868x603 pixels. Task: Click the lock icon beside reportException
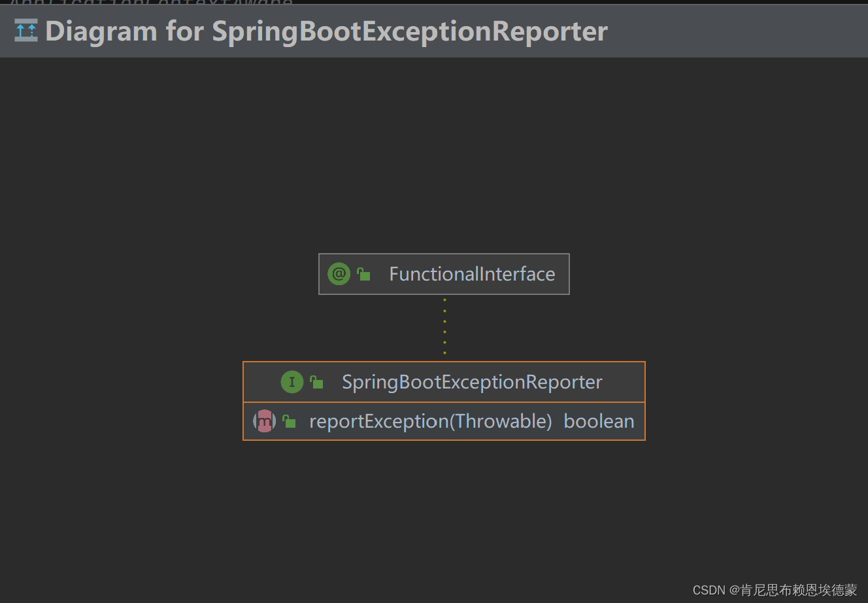click(289, 421)
